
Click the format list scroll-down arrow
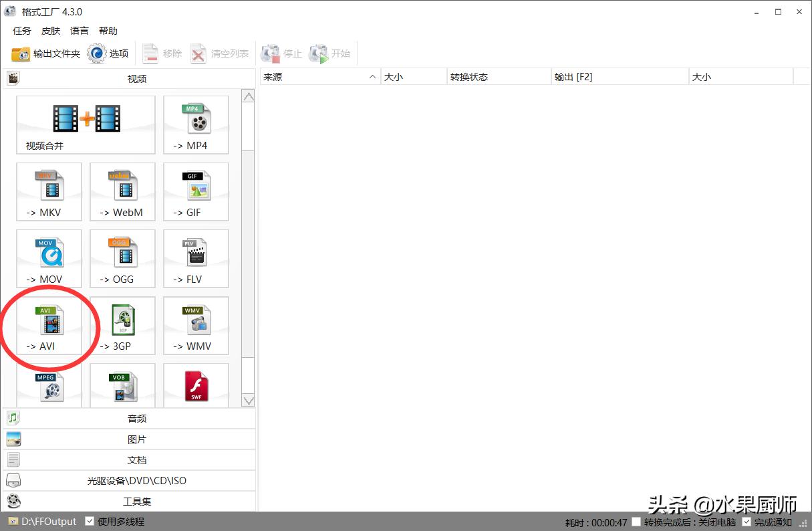[x=248, y=401]
